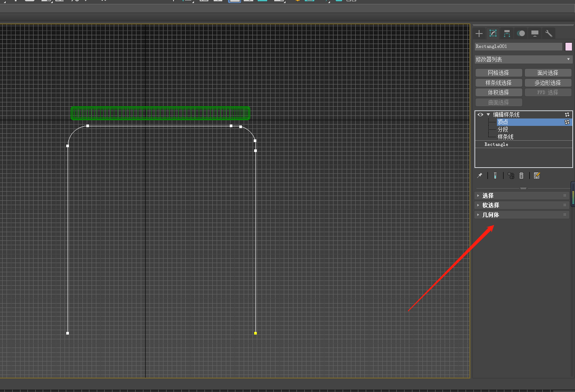This screenshot has width=575, height=392.
Task: Open Configure Modifier Sets icon
Action: click(x=537, y=176)
